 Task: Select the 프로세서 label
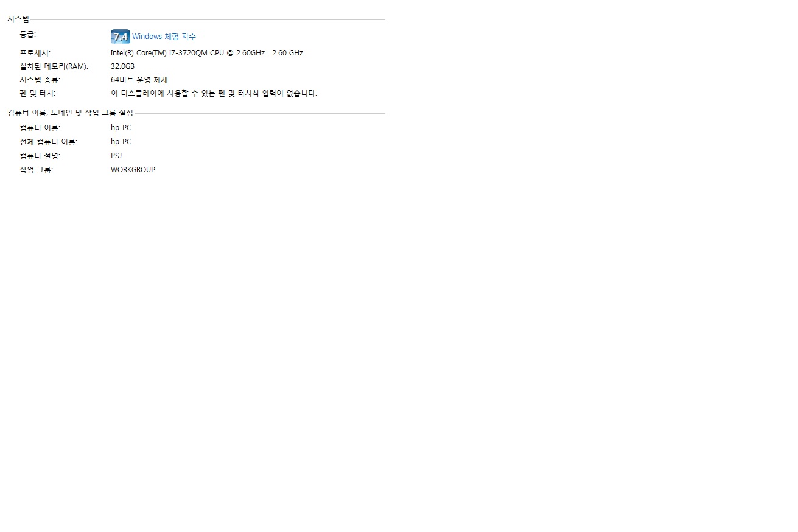(x=35, y=53)
